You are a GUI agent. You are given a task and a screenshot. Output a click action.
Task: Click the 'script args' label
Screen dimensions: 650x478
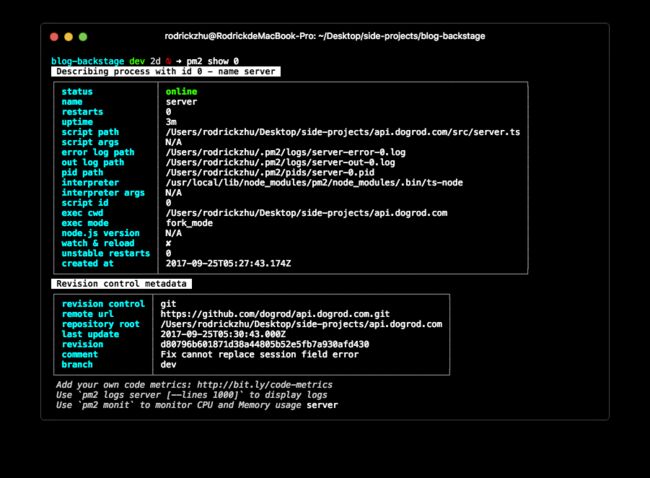point(90,142)
